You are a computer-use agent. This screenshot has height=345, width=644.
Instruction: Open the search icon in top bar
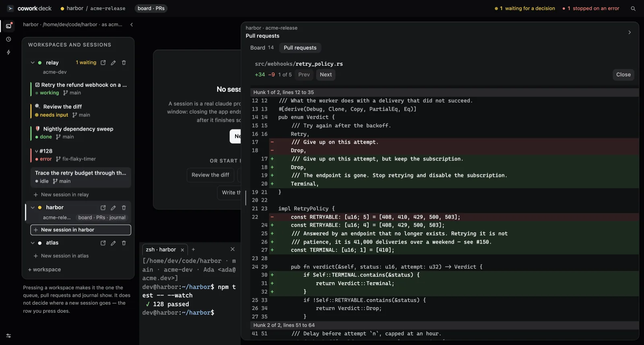[x=633, y=8]
